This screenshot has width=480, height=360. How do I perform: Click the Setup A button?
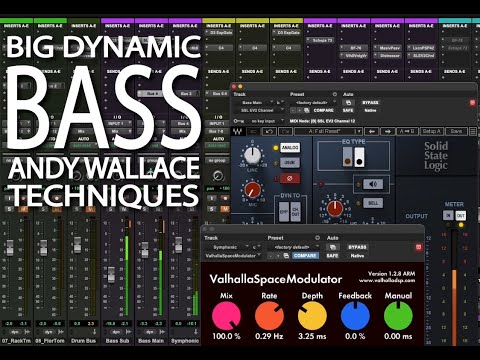coord(431,132)
